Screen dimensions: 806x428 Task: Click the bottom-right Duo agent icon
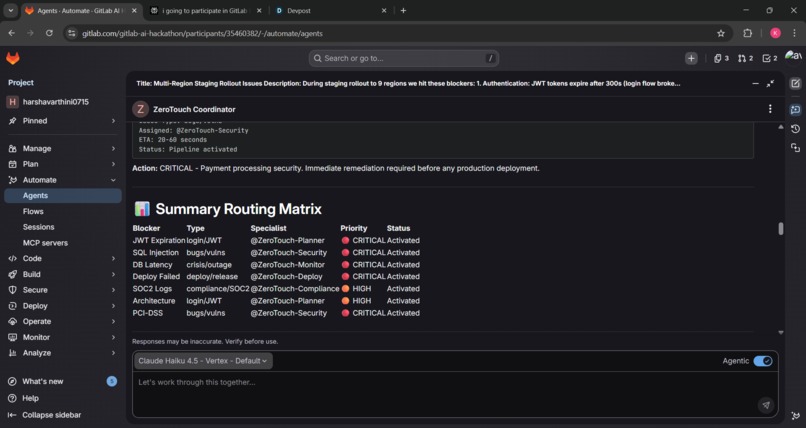(795, 416)
